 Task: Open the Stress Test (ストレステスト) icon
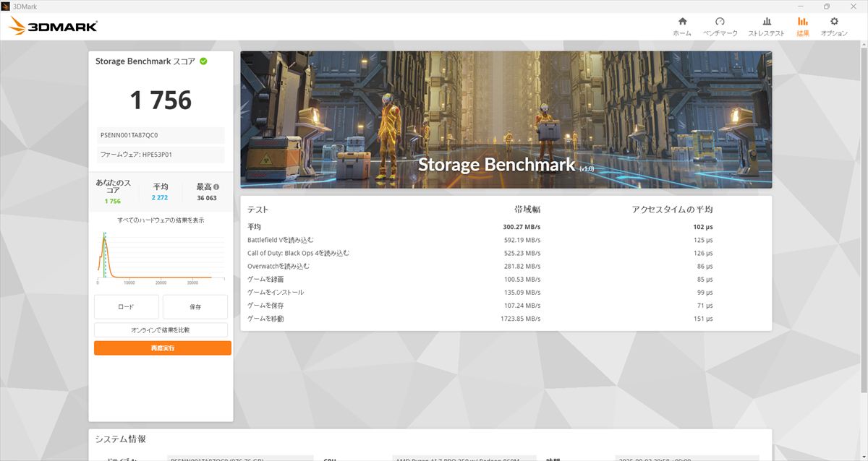click(x=766, y=26)
